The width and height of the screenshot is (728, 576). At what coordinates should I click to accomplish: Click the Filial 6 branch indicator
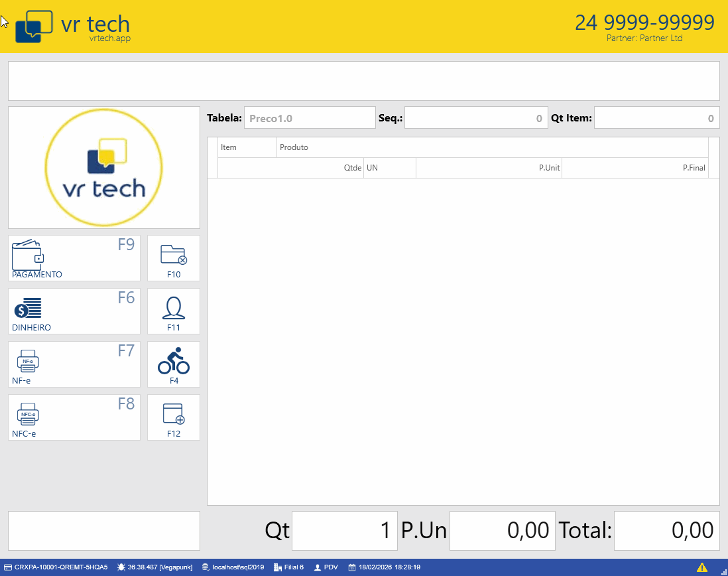click(x=288, y=567)
